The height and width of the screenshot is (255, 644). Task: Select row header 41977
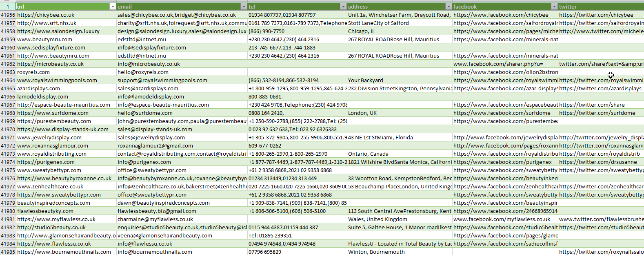(8, 186)
